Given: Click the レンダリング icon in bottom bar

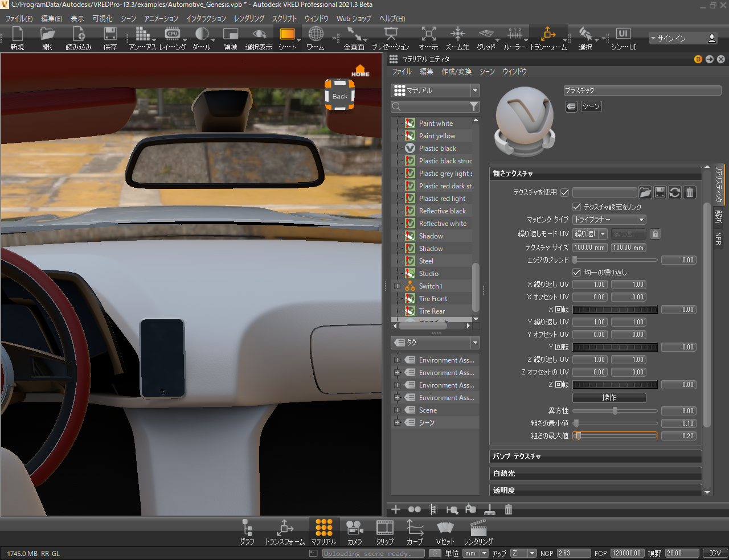Looking at the screenshot, I should tap(478, 532).
